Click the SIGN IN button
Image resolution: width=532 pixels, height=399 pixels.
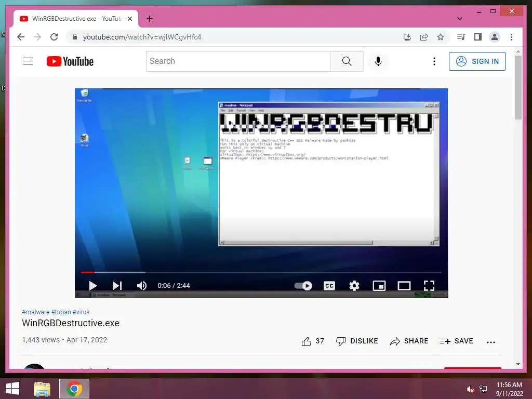477,61
